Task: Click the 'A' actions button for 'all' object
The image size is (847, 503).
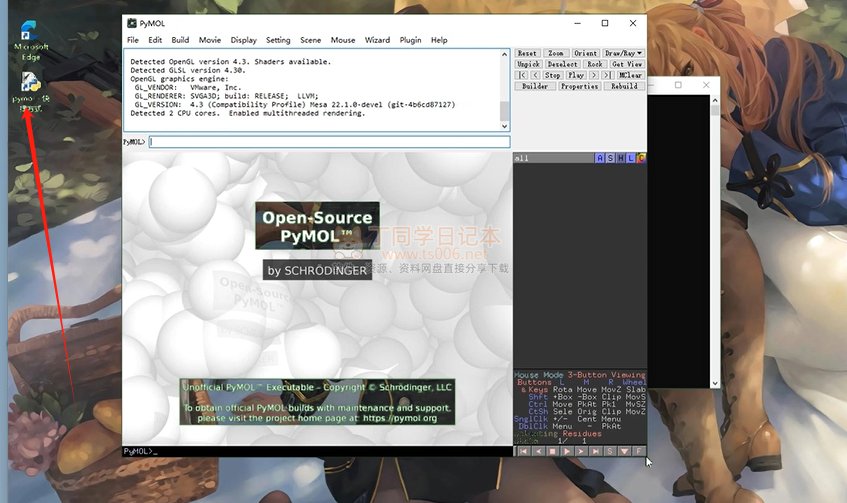Action: pyautogui.click(x=599, y=158)
